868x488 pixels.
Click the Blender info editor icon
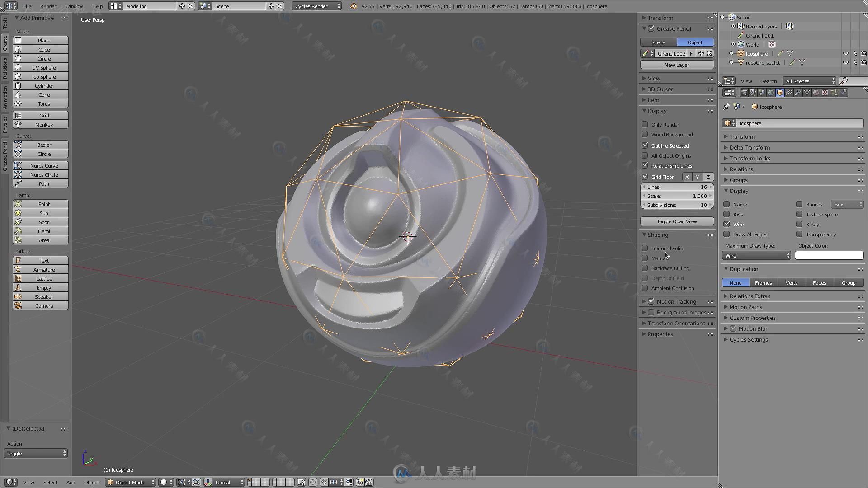(11, 6)
